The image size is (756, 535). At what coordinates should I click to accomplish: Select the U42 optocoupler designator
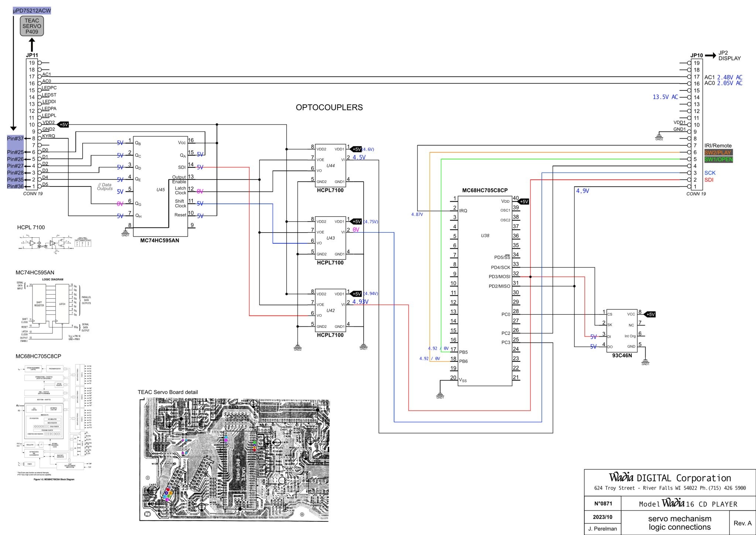(331, 311)
